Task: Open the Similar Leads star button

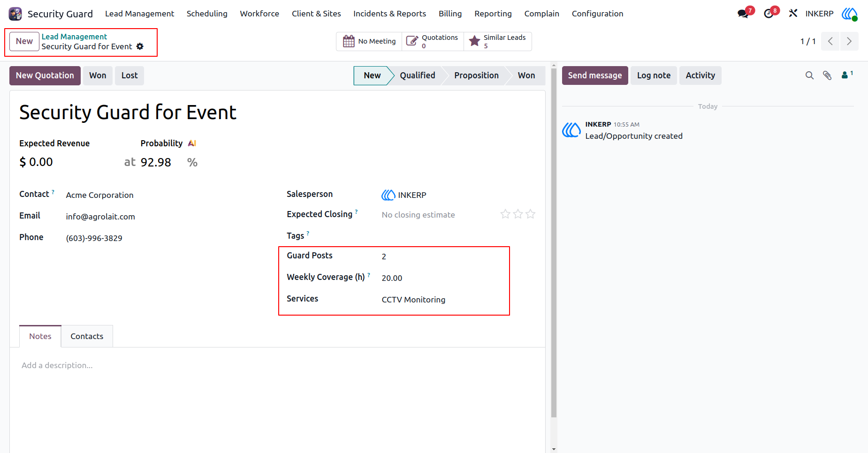Action: [498, 41]
